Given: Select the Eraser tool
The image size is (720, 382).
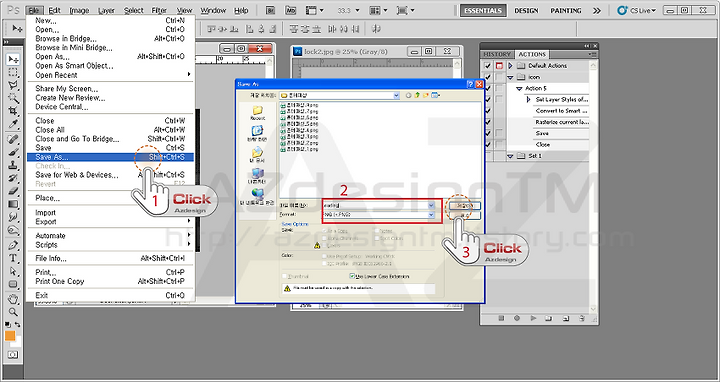Looking at the screenshot, I should [13, 191].
